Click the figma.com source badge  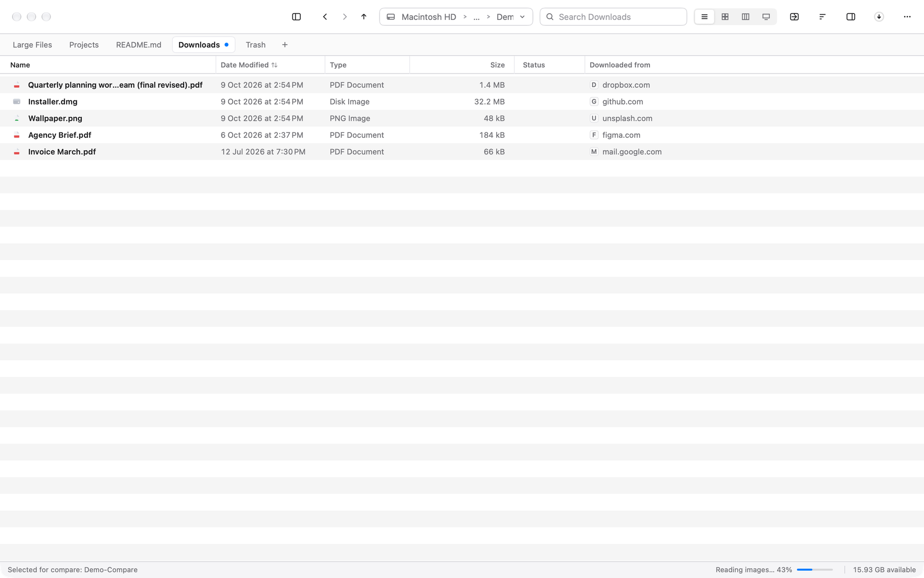tap(594, 135)
